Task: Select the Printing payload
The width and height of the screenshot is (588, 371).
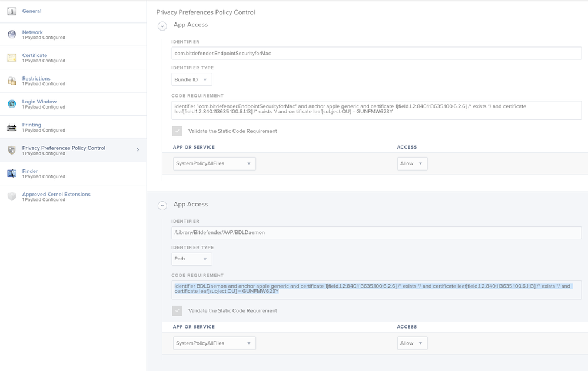Action: [x=73, y=128]
